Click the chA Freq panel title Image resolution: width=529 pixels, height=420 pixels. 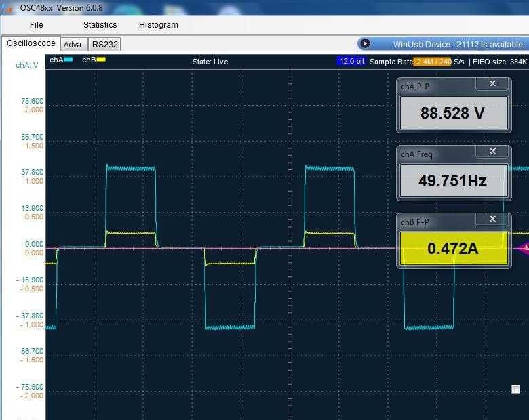pyautogui.click(x=416, y=154)
